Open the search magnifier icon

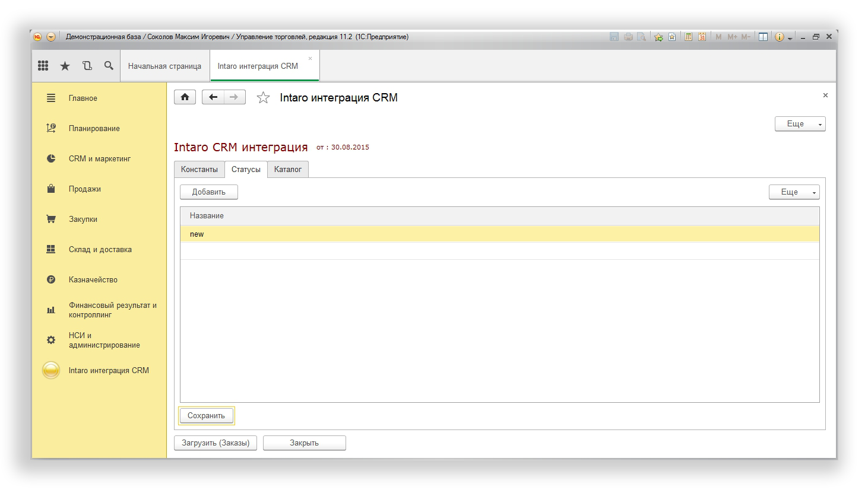pyautogui.click(x=109, y=66)
